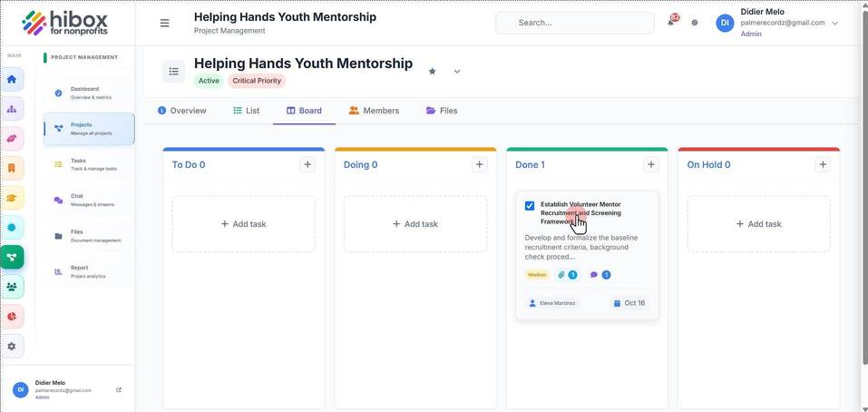
Task: Add a task via To Do plus button
Action: point(307,164)
